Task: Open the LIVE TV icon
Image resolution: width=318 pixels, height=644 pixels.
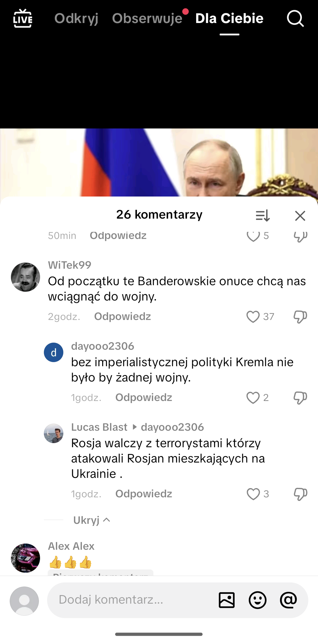Action: pos(23,19)
